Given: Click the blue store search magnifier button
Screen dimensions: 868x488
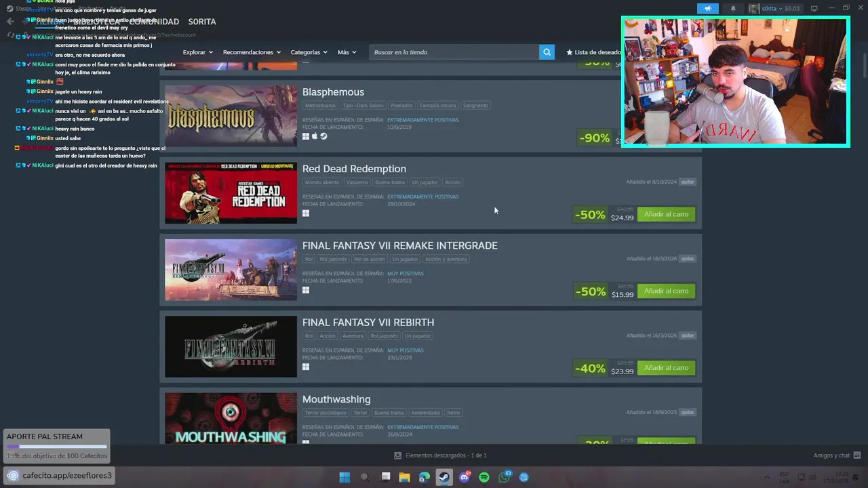Looking at the screenshot, I should click(x=547, y=52).
